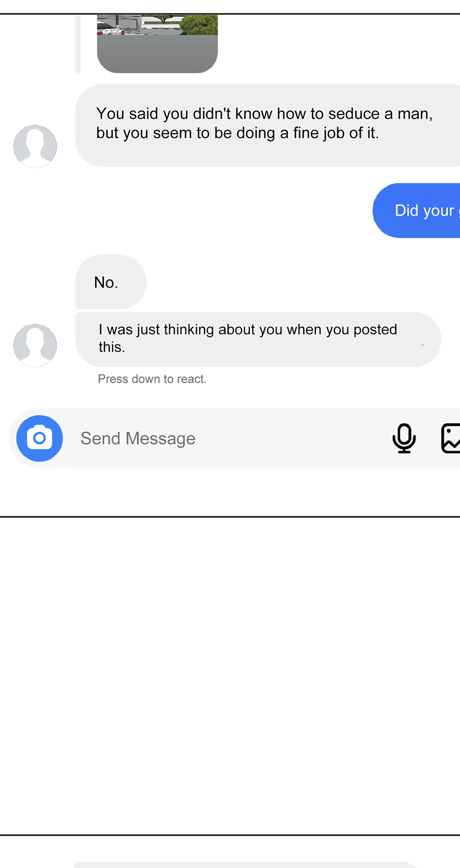
Task: Tap the 'Press down to react.' hint
Action: (x=152, y=379)
